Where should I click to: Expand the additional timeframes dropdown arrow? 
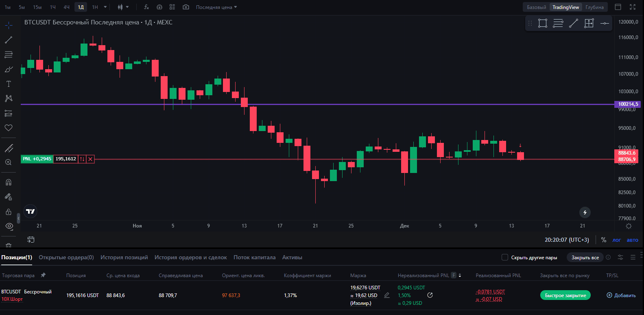click(105, 7)
